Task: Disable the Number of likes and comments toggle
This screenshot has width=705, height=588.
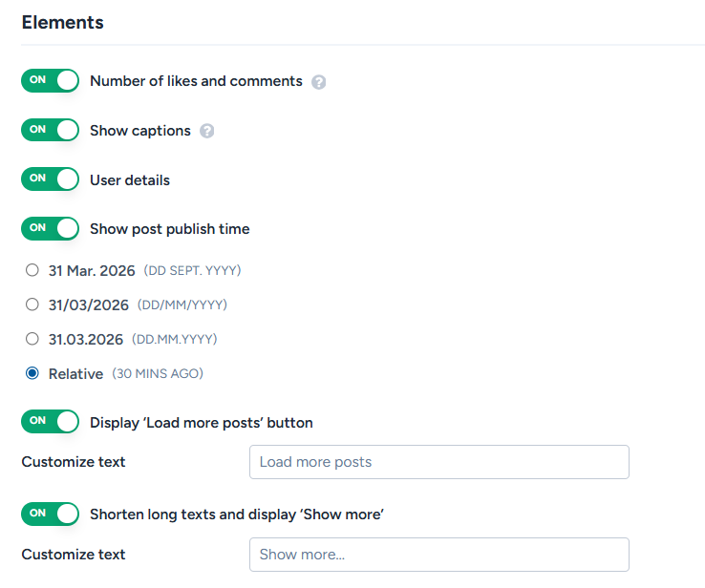Action: (x=51, y=81)
